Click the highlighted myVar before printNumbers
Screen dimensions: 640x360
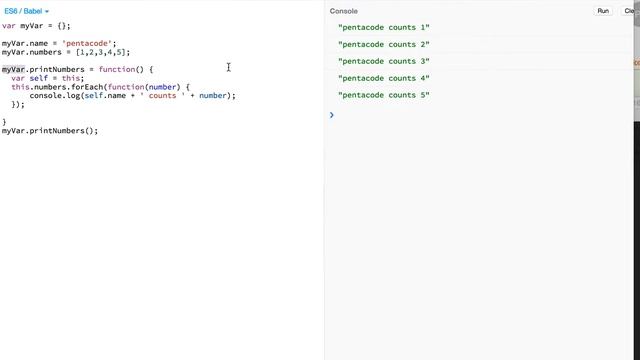coord(13,69)
